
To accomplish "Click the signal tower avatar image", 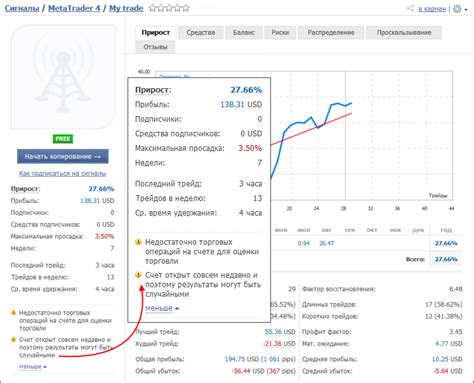I will (63, 77).
